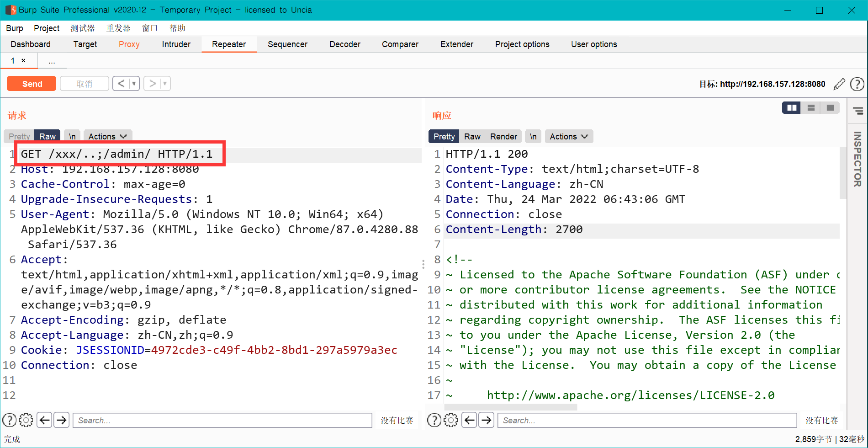
Task: Switch to Comparer tab
Action: click(400, 44)
